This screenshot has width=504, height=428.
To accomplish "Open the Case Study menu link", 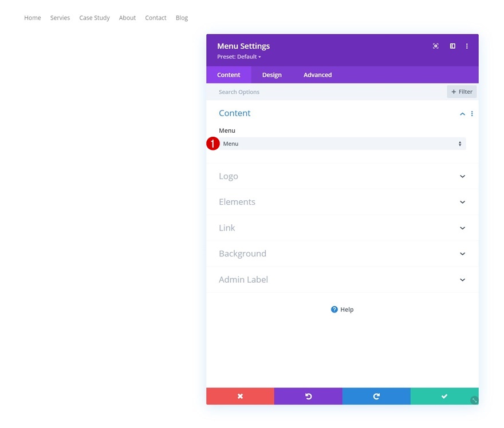I will point(94,18).
